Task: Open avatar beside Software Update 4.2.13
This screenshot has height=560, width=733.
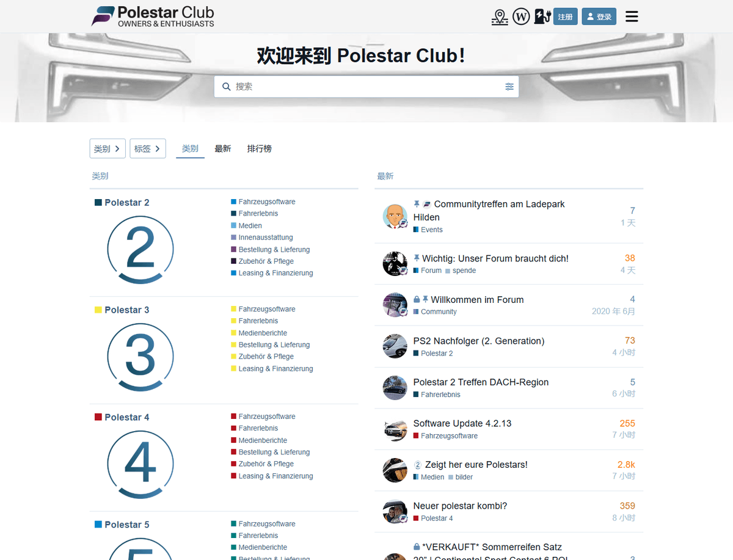Action: (395, 429)
